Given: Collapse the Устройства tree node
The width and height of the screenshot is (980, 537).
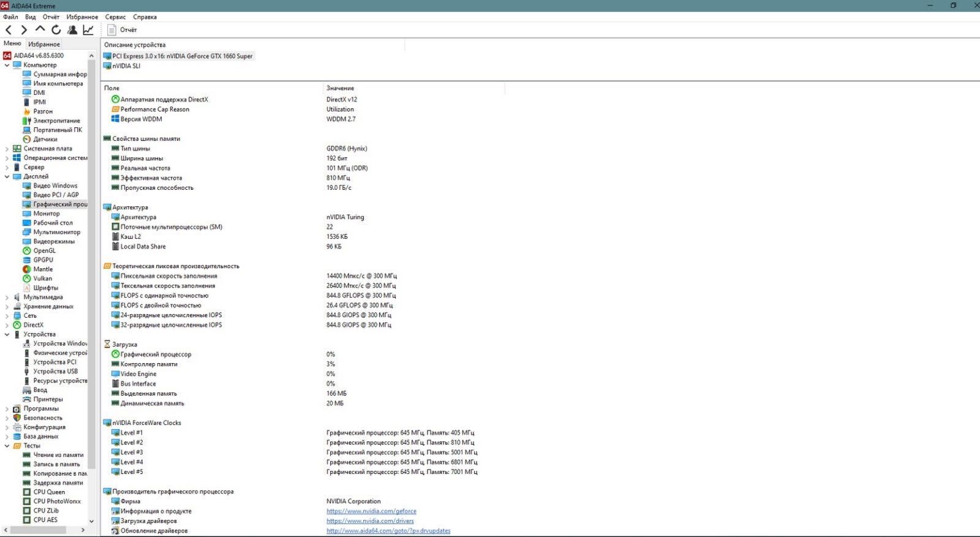Looking at the screenshot, I should coord(7,334).
